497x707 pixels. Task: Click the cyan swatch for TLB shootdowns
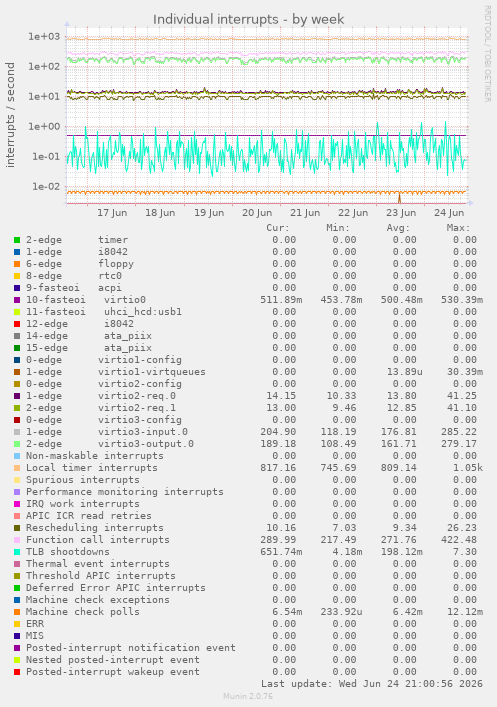tap(17, 552)
